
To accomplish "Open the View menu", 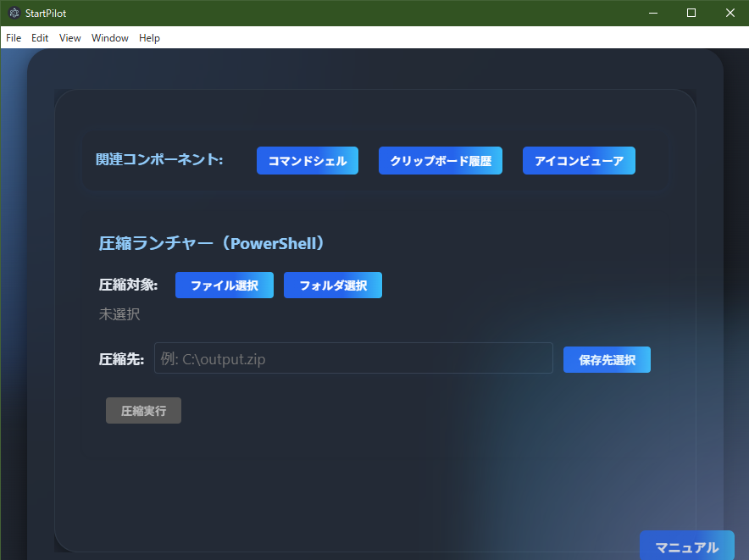I will [x=69, y=38].
